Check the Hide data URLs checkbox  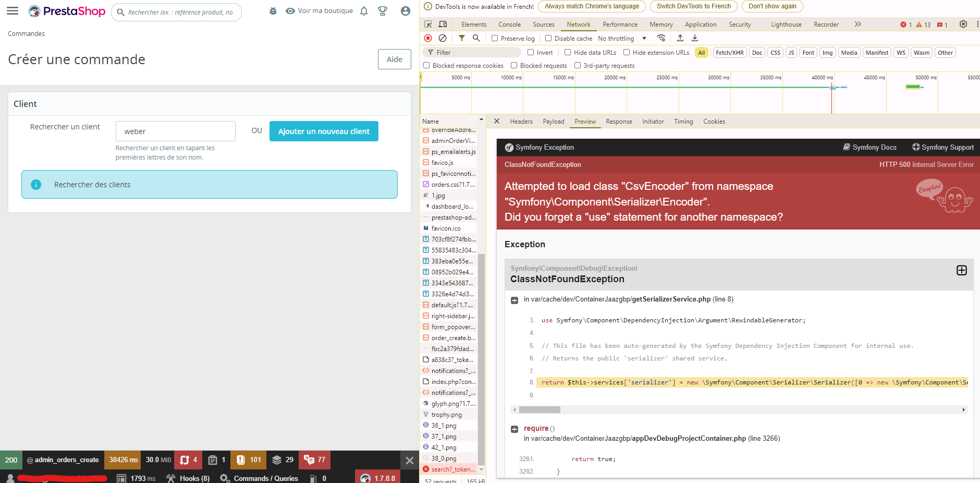tap(568, 52)
